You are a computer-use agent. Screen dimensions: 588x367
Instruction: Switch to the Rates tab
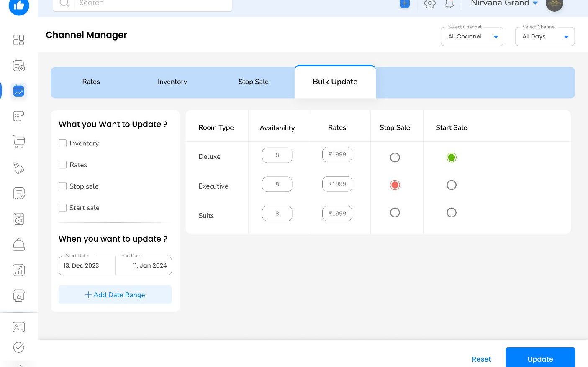coord(91,82)
